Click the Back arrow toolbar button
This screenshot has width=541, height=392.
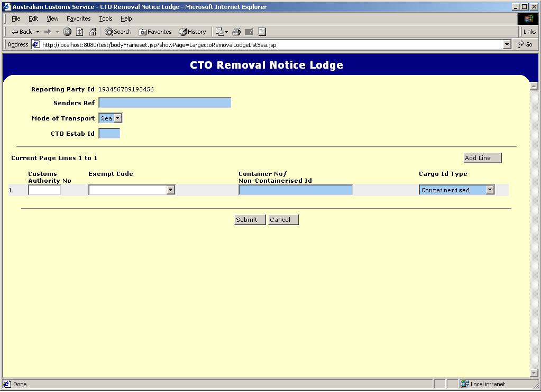[x=21, y=32]
